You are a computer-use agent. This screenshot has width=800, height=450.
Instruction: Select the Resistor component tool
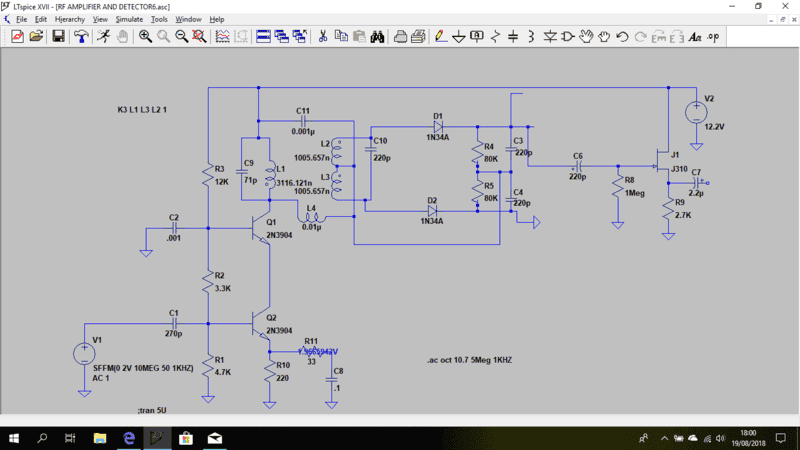(x=494, y=37)
